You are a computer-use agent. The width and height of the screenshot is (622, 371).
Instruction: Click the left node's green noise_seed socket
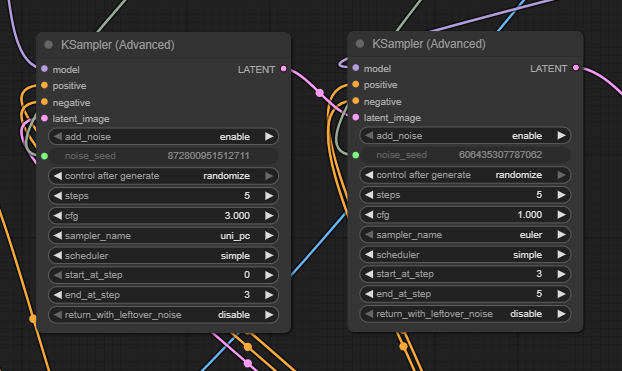(x=44, y=156)
